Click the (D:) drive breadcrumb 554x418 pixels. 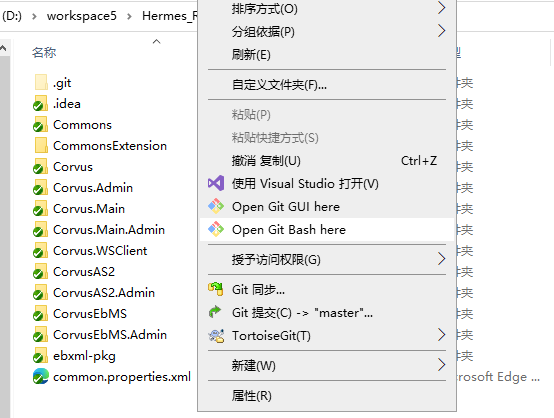12,16
